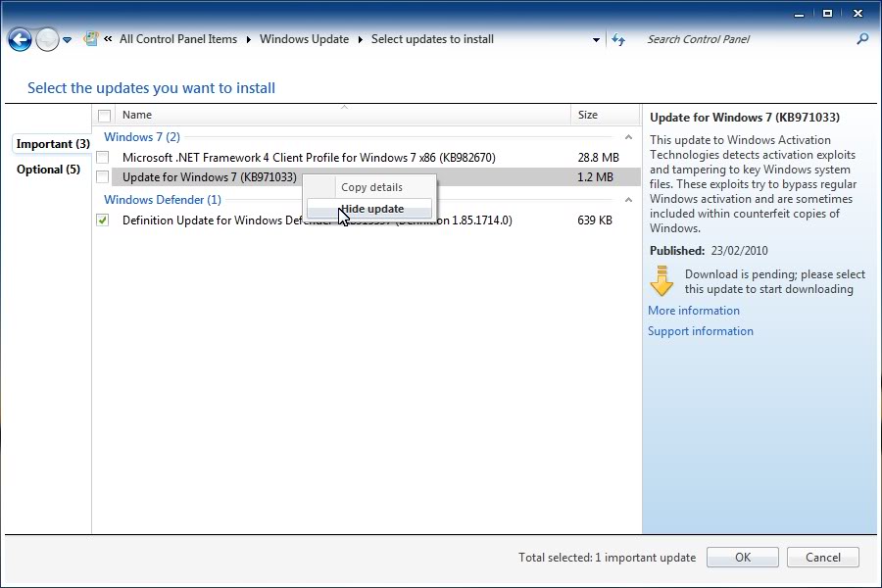Click the back navigation arrow
Viewport: 882px width, 588px height.
[x=20, y=39]
